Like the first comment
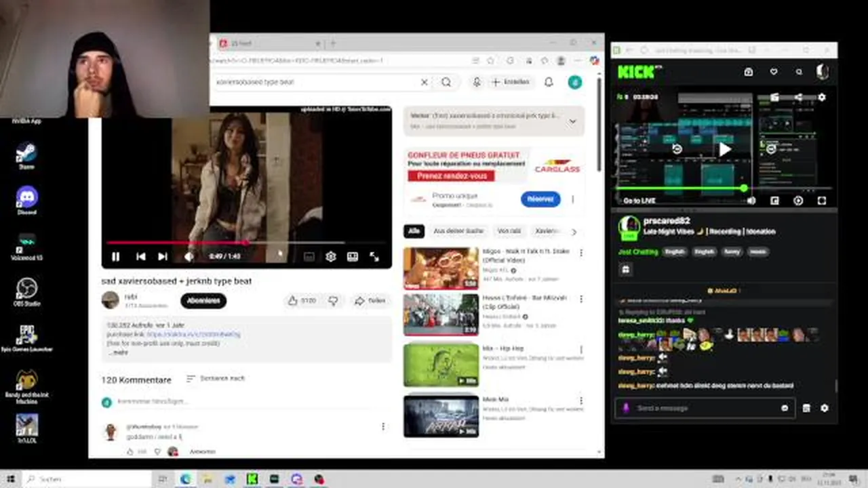868x488 pixels. [130, 451]
